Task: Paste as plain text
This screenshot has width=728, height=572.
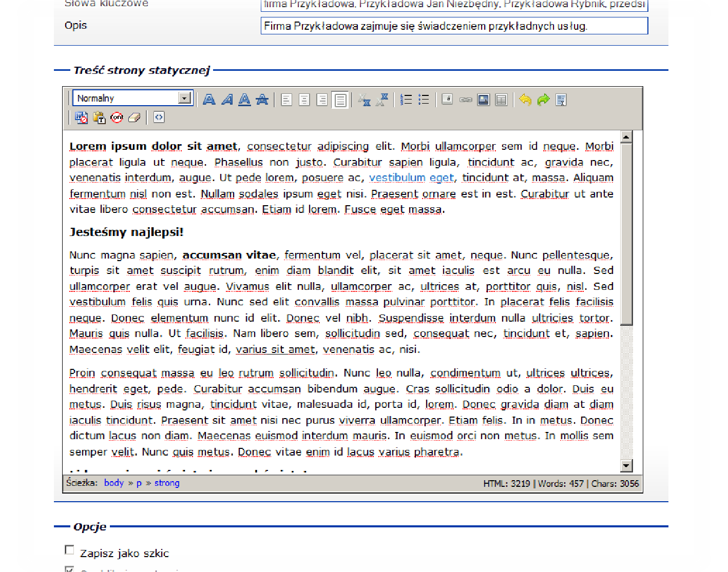Action: click(x=99, y=117)
